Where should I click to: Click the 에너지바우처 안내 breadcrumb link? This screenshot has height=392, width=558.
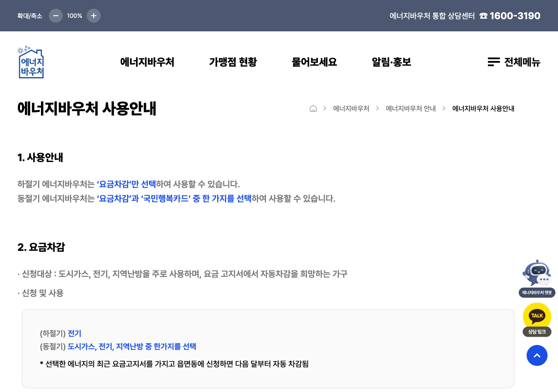click(x=411, y=108)
